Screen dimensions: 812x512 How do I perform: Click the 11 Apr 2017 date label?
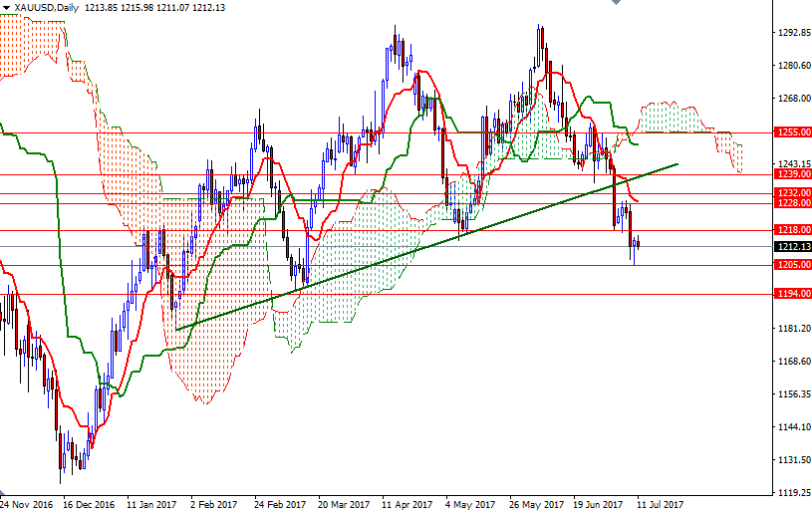point(406,504)
